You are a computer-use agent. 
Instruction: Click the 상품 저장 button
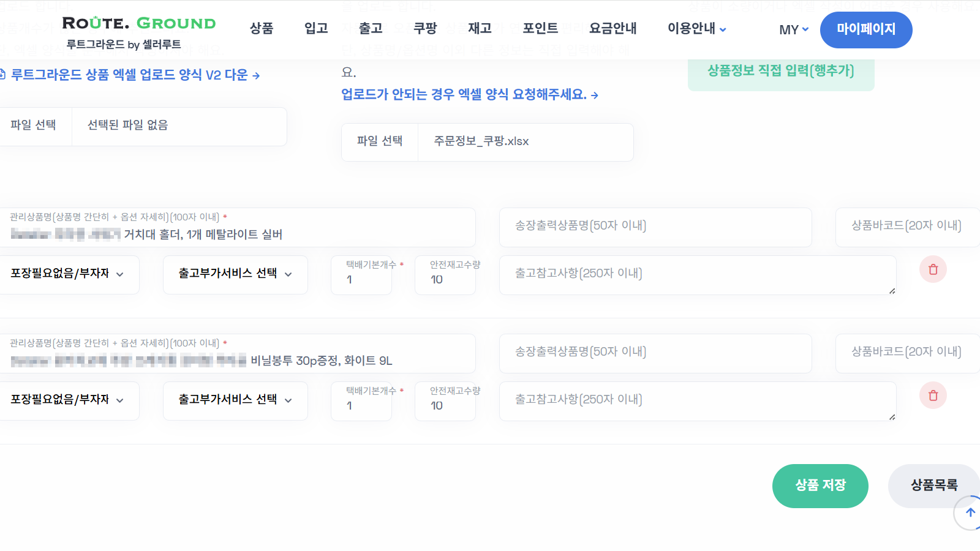820,485
